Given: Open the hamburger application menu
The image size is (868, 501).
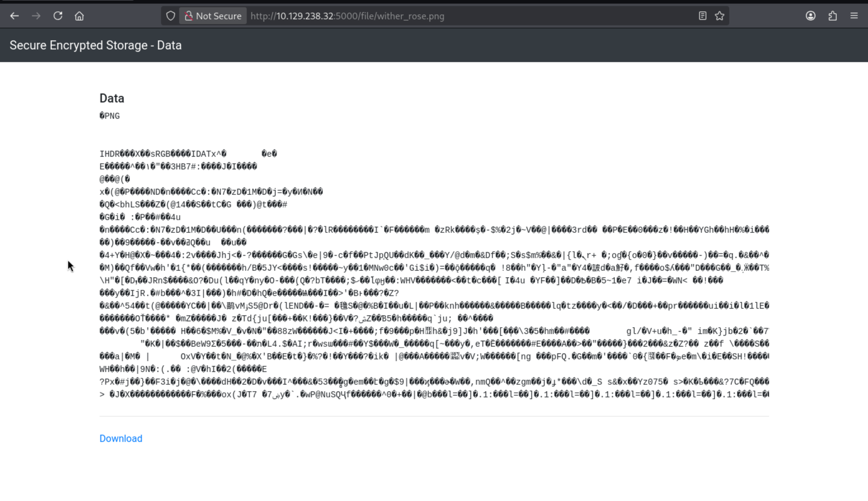Looking at the screenshot, I should click(854, 16).
